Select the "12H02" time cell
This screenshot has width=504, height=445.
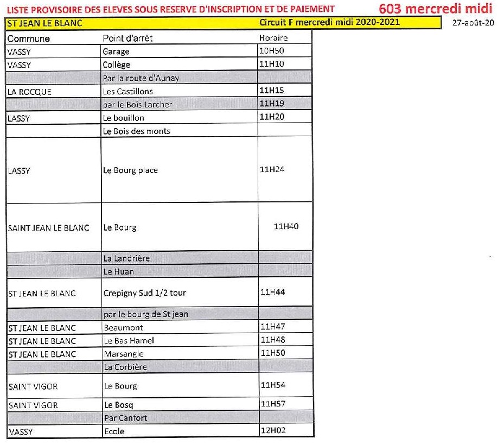pyautogui.click(x=272, y=430)
